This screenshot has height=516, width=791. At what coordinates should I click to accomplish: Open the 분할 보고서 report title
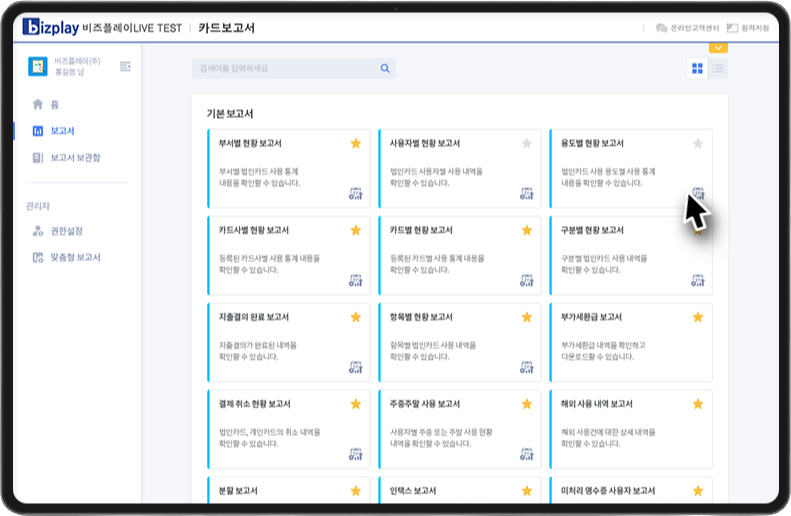click(238, 491)
